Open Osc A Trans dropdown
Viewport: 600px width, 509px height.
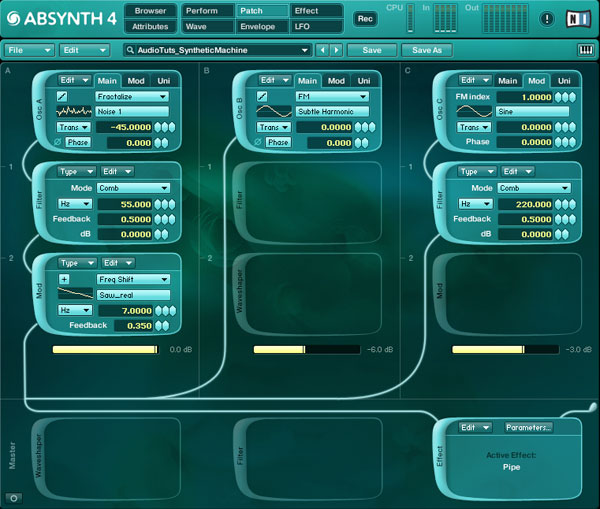point(74,127)
